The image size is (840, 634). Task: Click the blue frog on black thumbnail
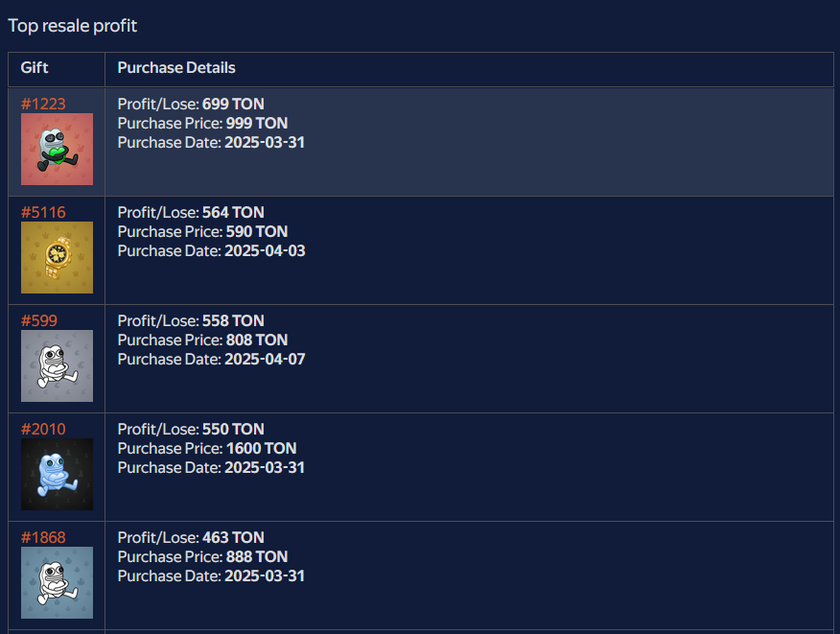(x=57, y=474)
